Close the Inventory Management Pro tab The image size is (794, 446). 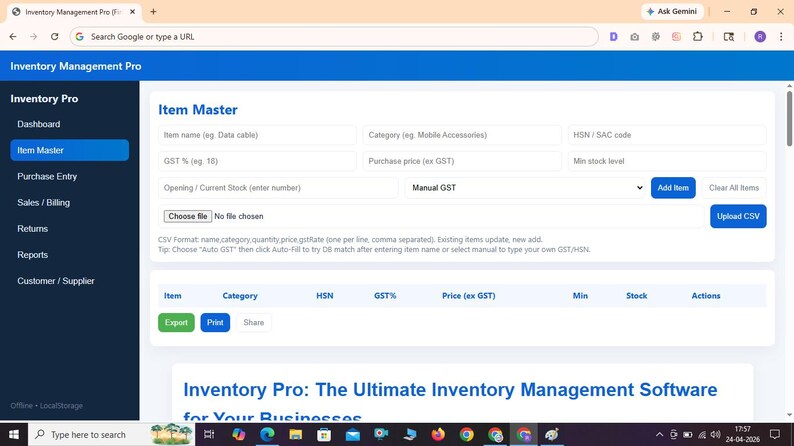click(x=133, y=12)
